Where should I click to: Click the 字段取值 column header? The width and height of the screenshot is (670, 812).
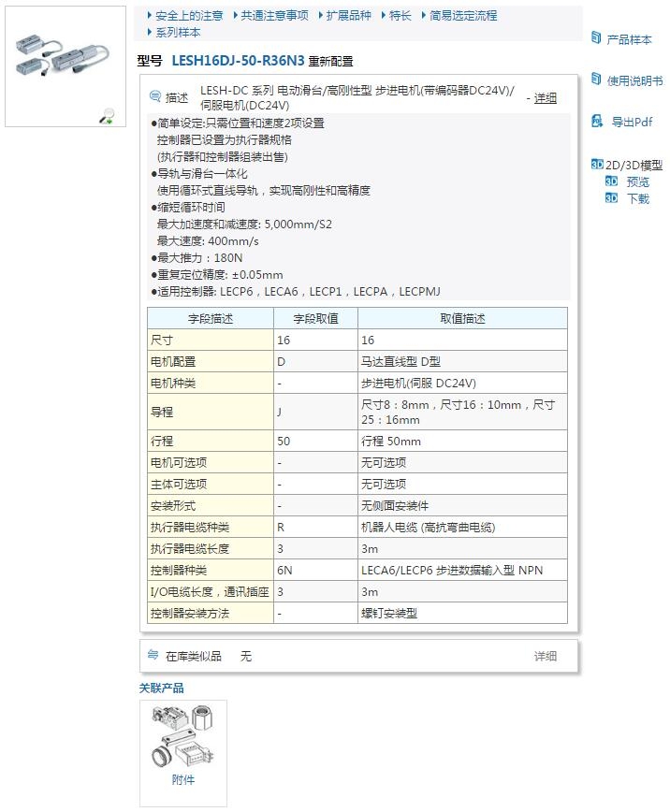315,318
